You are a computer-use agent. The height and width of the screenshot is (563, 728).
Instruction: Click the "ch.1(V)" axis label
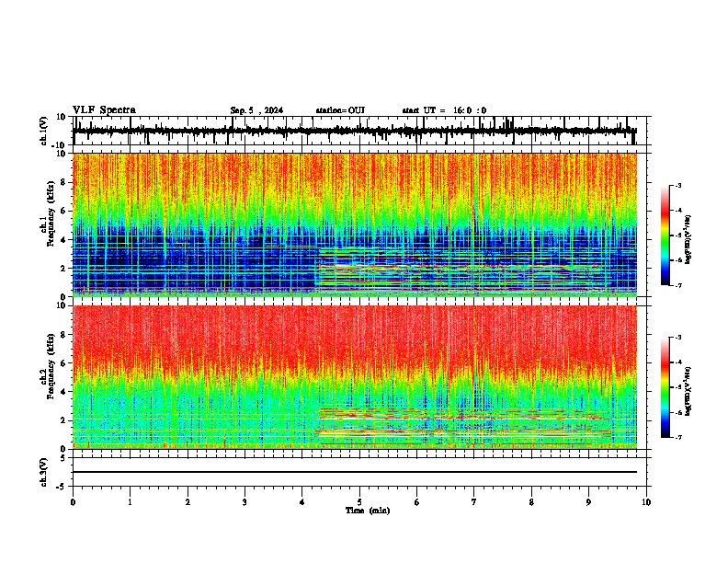(x=44, y=131)
